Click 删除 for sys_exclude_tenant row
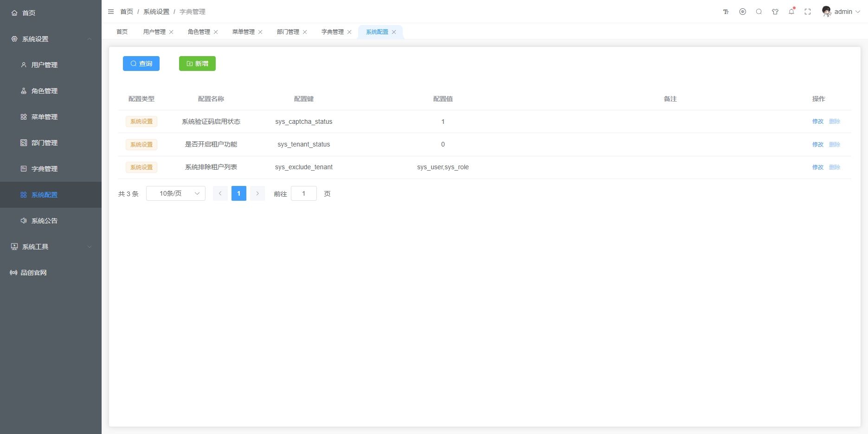 (835, 167)
